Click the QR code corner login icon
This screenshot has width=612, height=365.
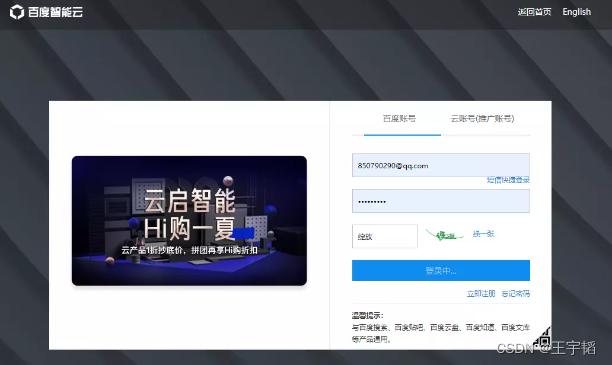pyautogui.click(x=543, y=338)
